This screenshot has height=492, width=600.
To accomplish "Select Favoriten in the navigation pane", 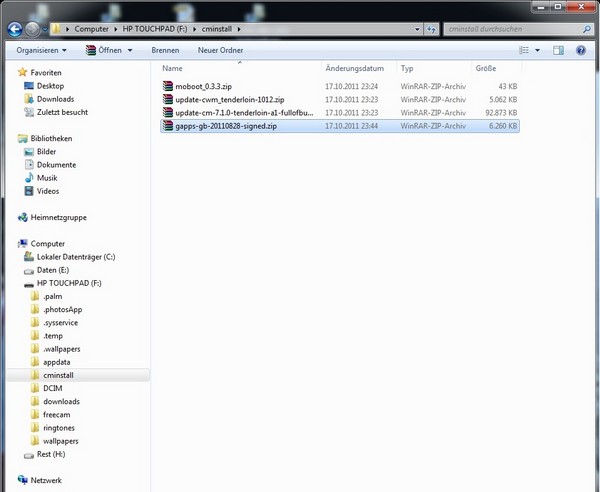I will click(x=46, y=73).
